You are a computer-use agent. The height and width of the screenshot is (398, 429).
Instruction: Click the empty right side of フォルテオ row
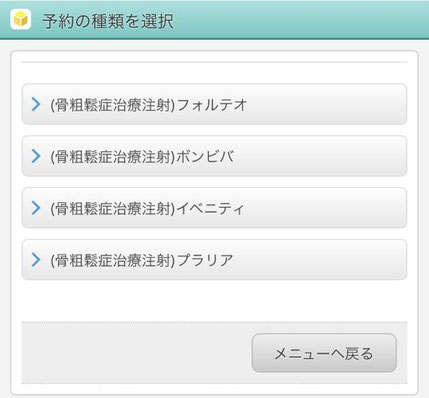327,104
